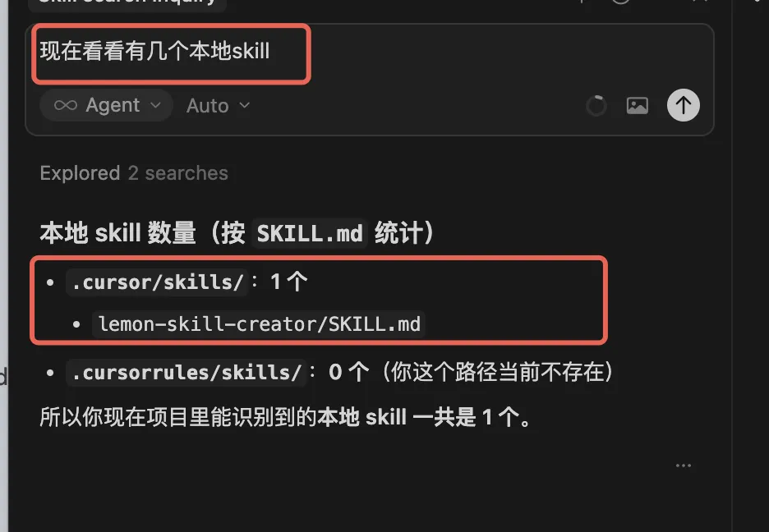Click the SKILL.md code chip in the heading
Image resolution: width=769 pixels, height=532 pixels.
[x=310, y=233]
